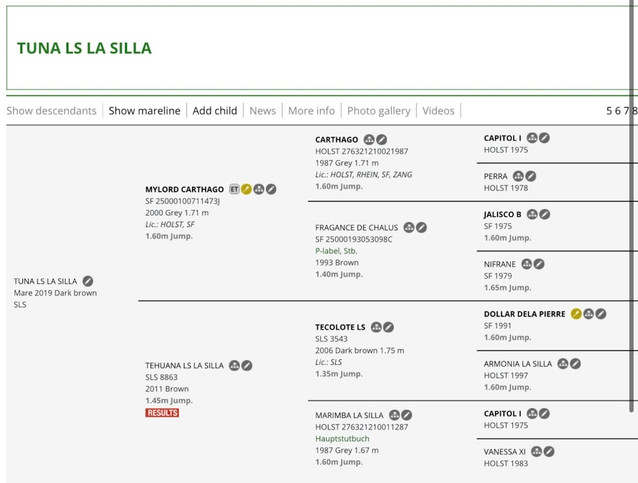The width and height of the screenshot is (638, 483).
Task: Switch to the Photo gallery tab
Action: [x=378, y=111]
